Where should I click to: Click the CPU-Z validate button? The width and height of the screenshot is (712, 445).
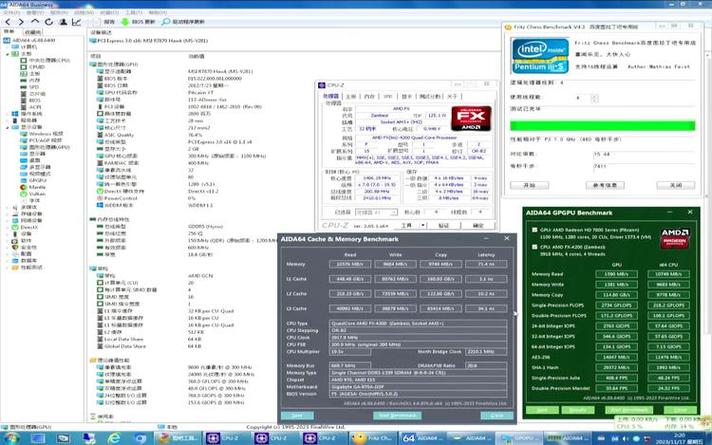[444, 225]
